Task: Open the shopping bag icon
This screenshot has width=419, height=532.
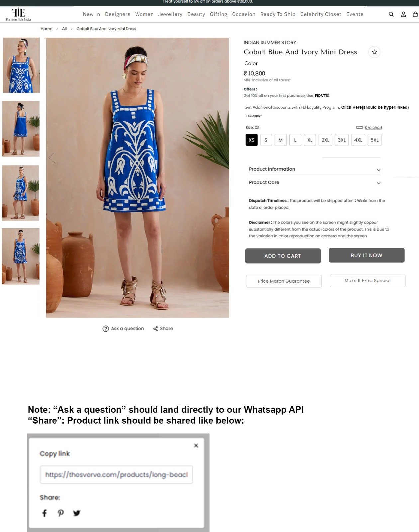Action: 415,14
